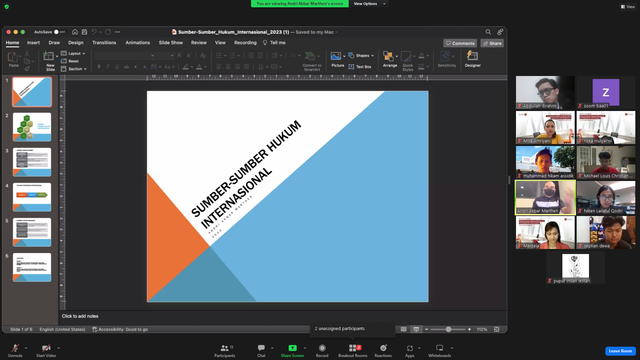This screenshot has width=640, height=360.
Task: Click zoom out minus button
Action: click(x=426, y=329)
